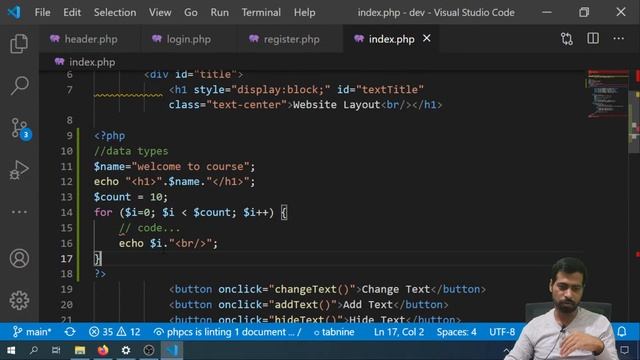Open the Edit menu

(x=72, y=13)
